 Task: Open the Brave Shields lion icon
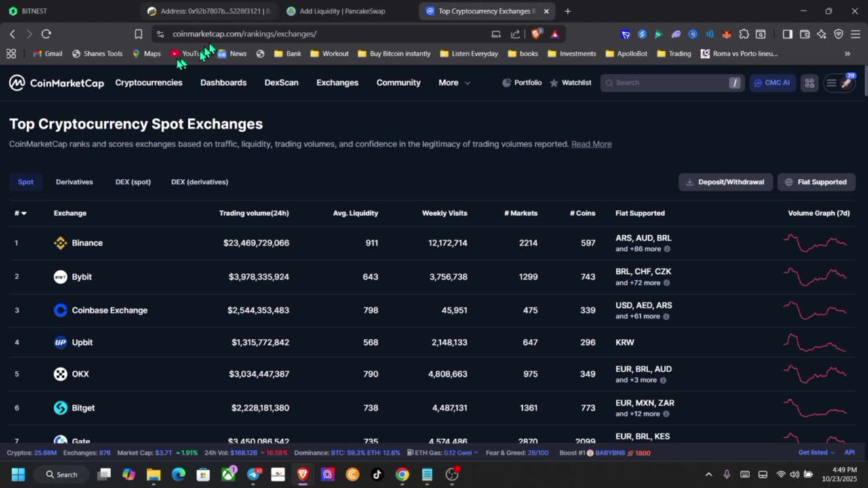click(x=537, y=34)
